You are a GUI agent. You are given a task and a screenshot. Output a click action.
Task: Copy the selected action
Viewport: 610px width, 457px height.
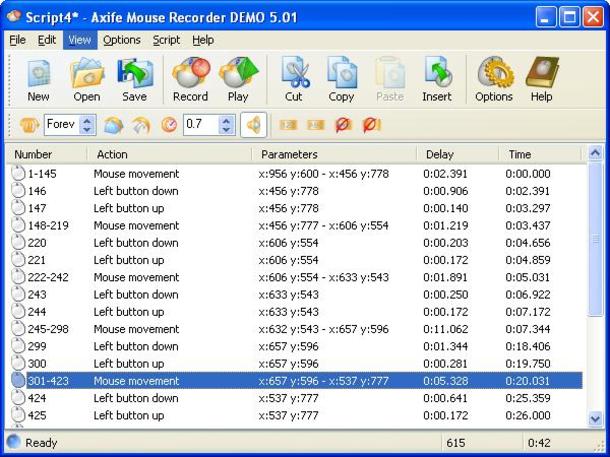341,81
